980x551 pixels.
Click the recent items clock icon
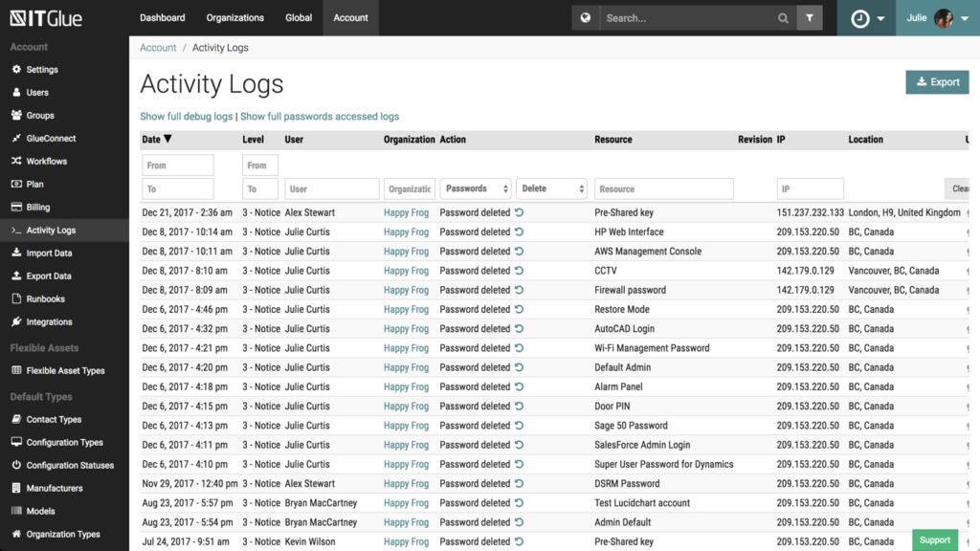coord(859,17)
